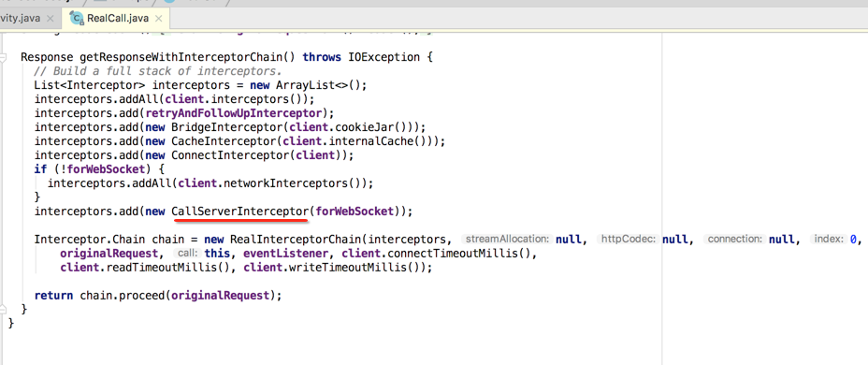Click the 'Build a full stack of interceptors' comment
The image size is (868, 365).
point(158,71)
